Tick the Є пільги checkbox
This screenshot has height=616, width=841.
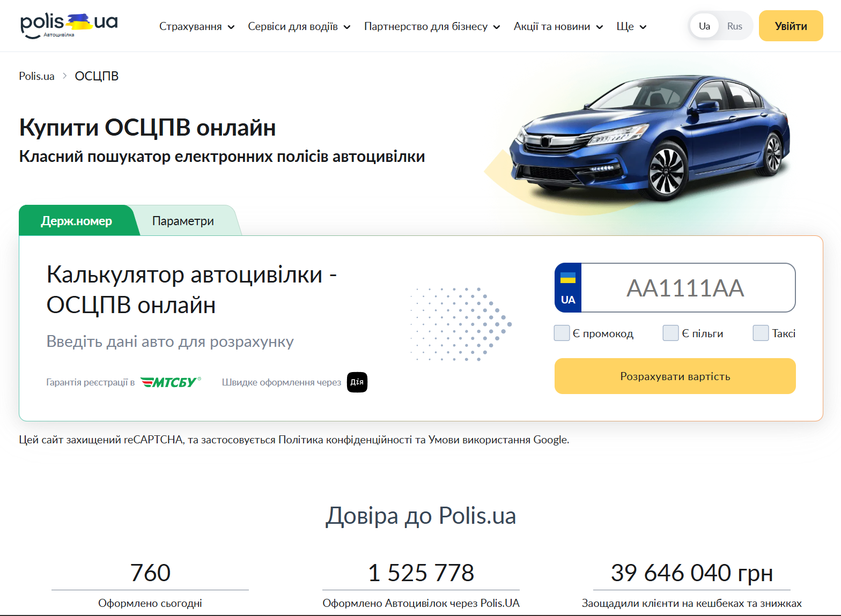pos(671,333)
